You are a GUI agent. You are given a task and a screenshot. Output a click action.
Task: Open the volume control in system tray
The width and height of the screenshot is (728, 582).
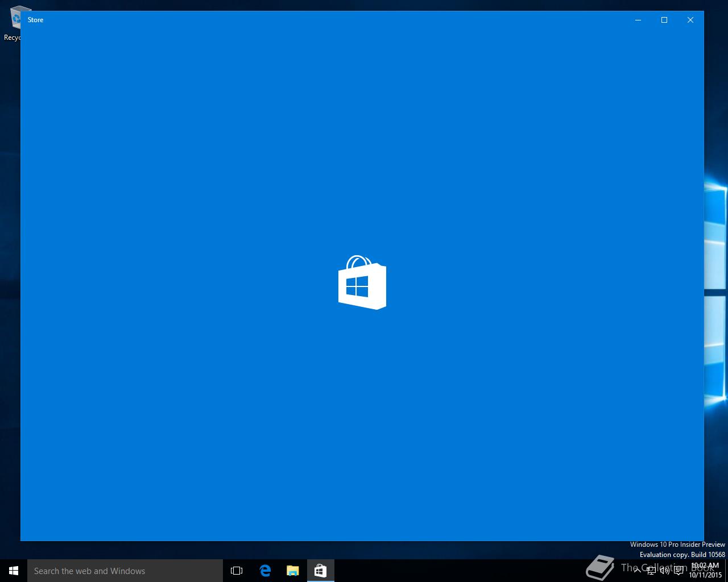(664, 571)
